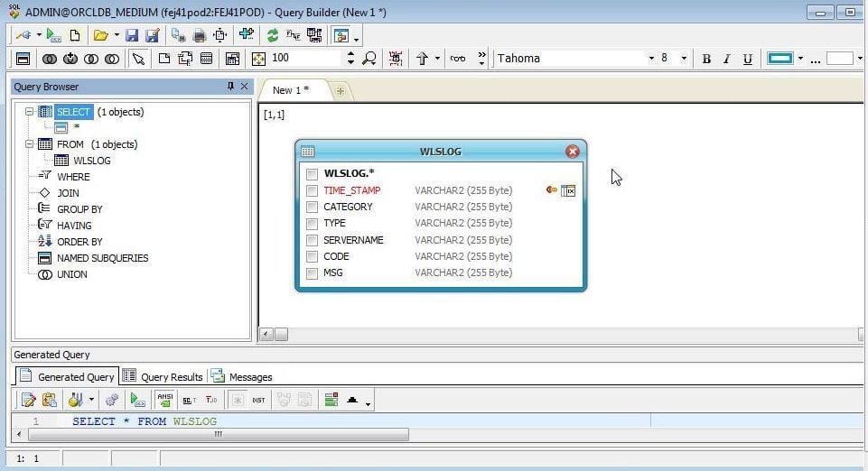Viewport: 868px width, 471px height.
Task: Click the DIST distinct toggle icon
Action: [x=258, y=401]
